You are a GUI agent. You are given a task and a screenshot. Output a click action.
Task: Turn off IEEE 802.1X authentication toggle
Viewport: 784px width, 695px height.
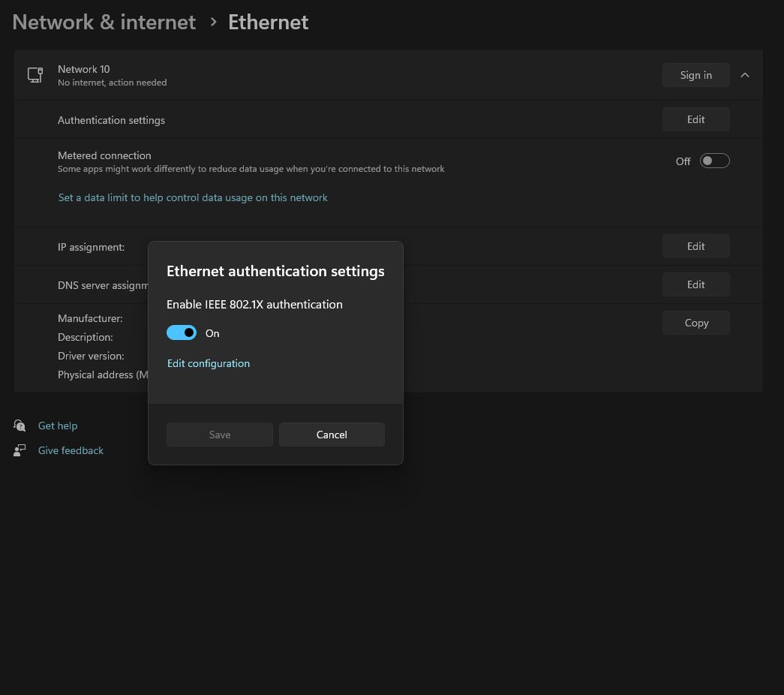click(x=182, y=333)
